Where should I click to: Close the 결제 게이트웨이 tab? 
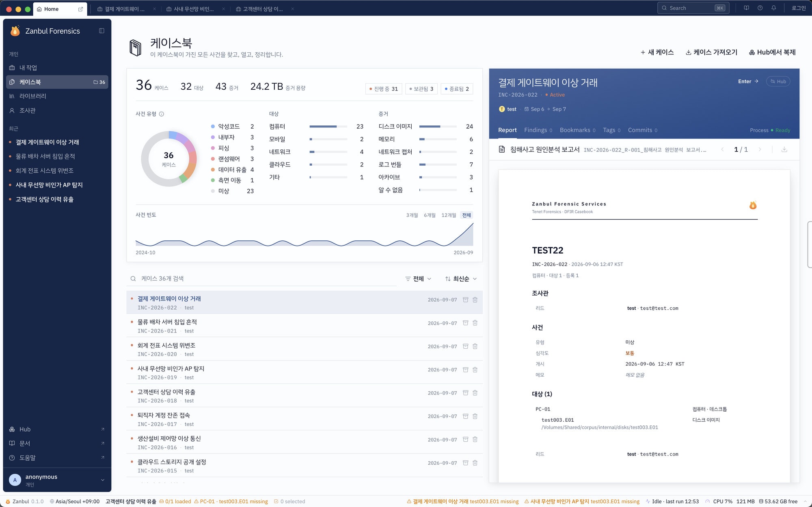coord(154,9)
